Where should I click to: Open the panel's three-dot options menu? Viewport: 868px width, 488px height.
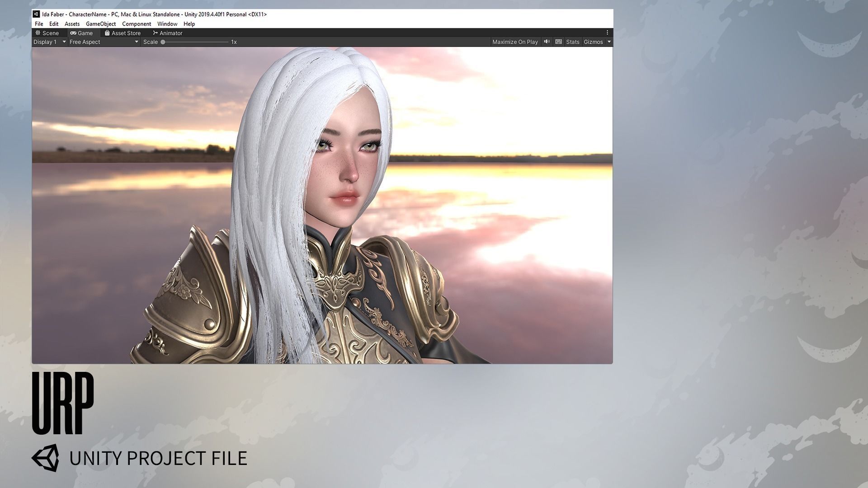click(x=607, y=33)
